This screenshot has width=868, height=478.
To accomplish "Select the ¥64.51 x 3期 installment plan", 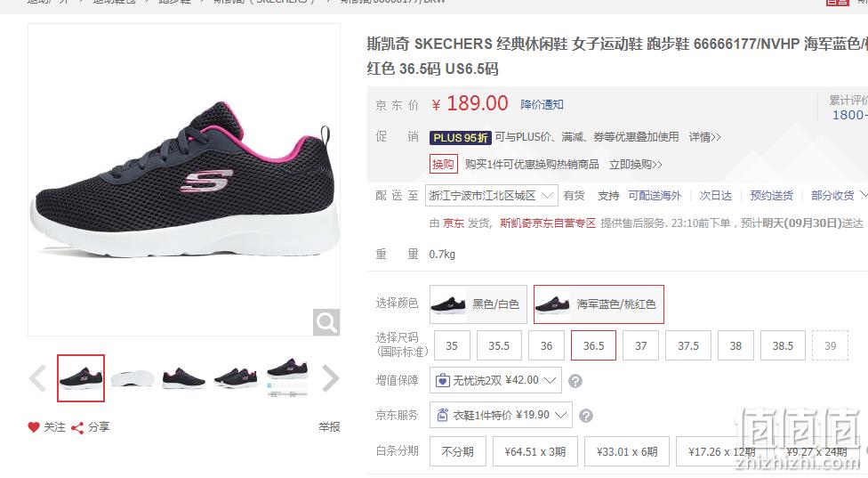I will (534, 451).
